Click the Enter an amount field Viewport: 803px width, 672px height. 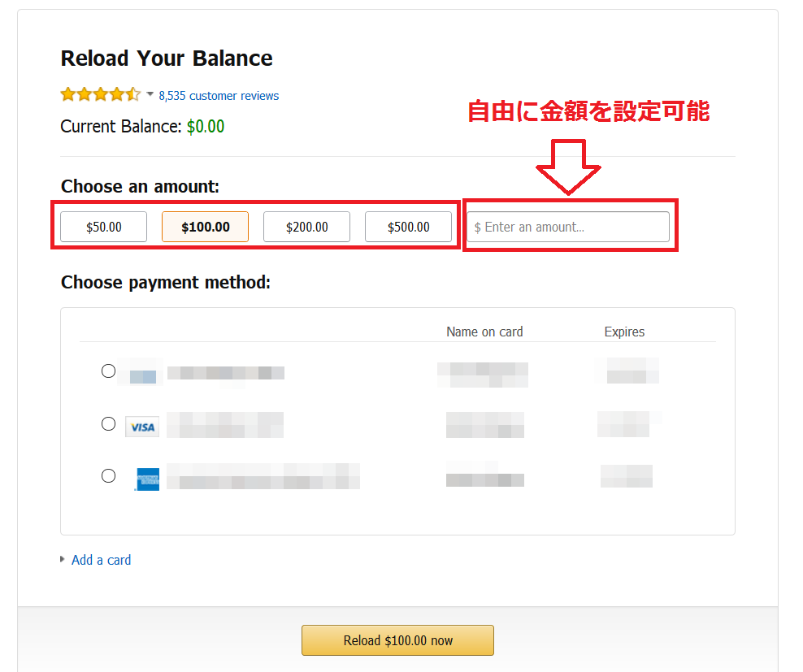(x=568, y=227)
